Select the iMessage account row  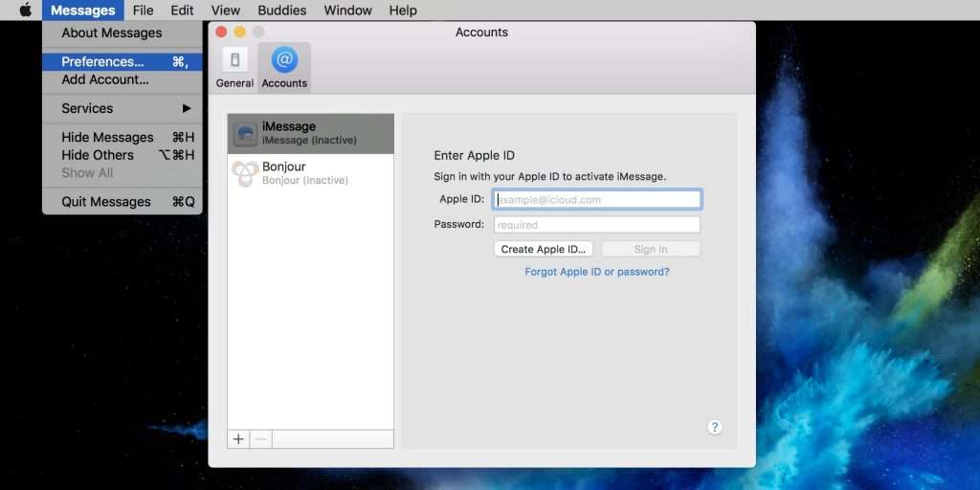click(311, 133)
